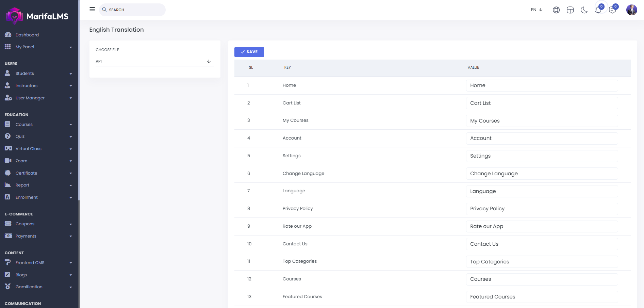Open the EN language dropdown
Image resolution: width=644 pixels, height=308 pixels.
pos(536,10)
